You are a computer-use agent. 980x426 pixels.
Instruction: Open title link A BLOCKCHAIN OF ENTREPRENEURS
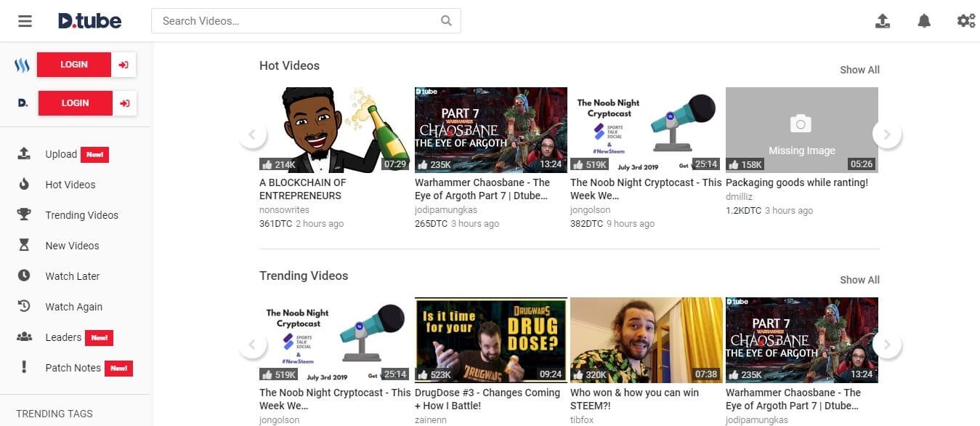(303, 189)
